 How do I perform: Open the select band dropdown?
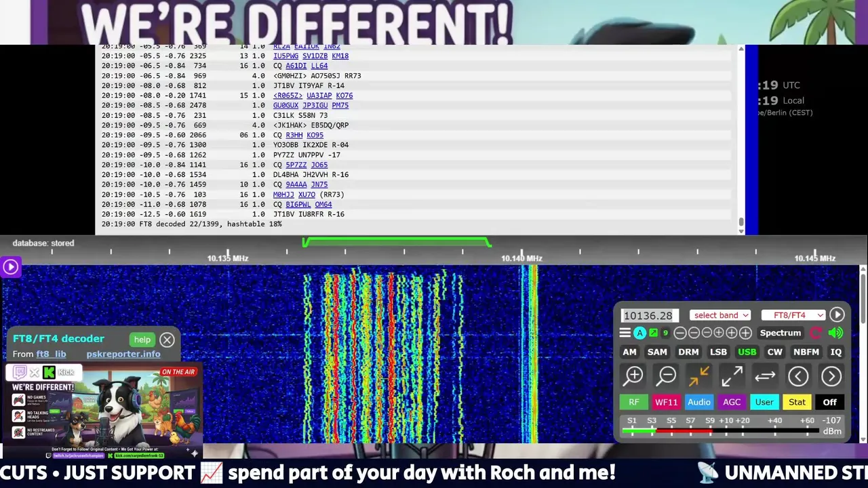[x=720, y=315]
